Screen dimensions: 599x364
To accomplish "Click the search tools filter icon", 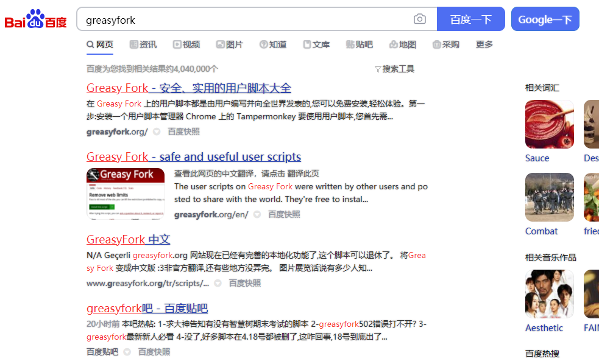I will click(378, 69).
